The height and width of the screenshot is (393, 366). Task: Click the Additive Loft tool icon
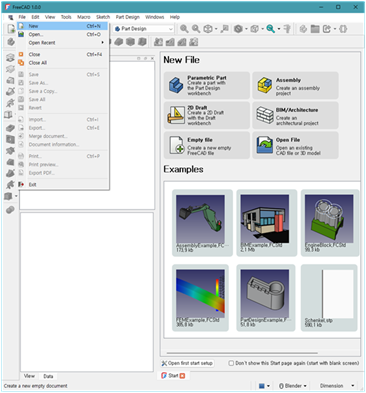pyautogui.click(x=10, y=80)
